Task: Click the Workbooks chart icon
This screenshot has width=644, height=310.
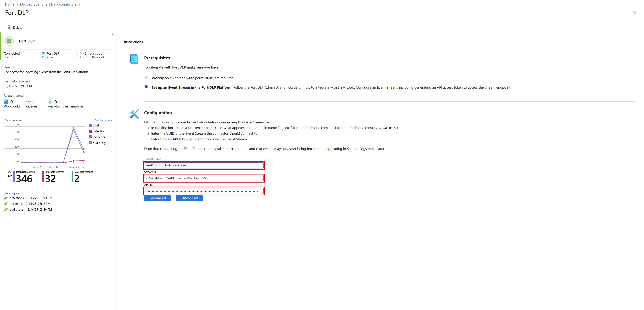Action: tap(6, 102)
